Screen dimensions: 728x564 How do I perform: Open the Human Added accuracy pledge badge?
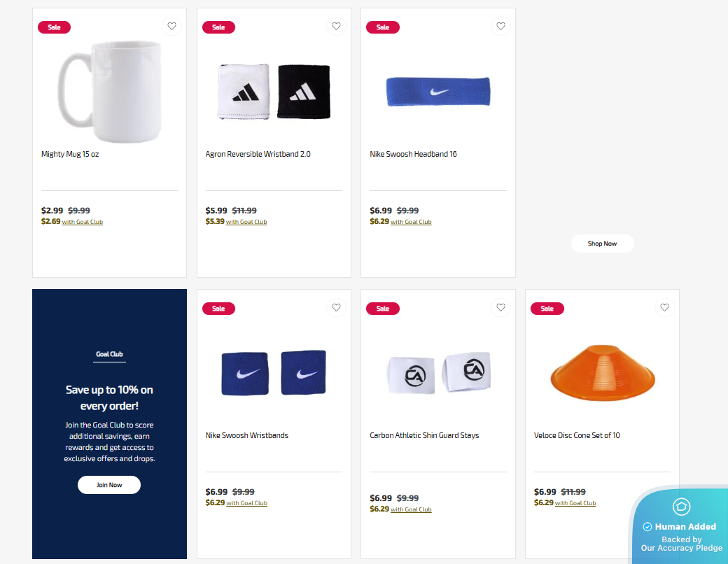point(680,526)
